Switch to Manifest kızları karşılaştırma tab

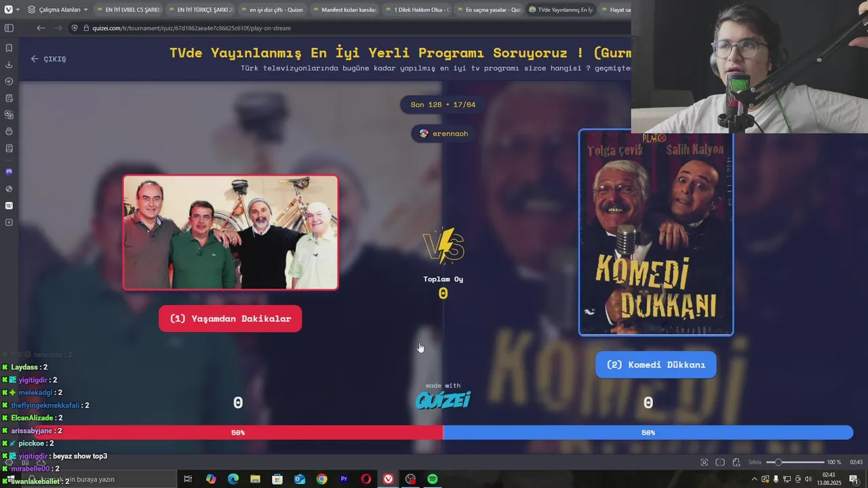(x=343, y=9)
